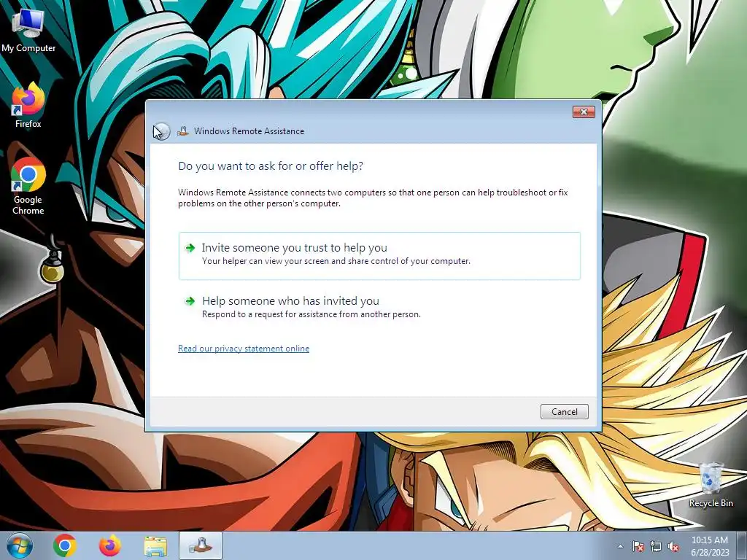The width and height of the screenshot is (747, 560).
Task: Choose Invite someone you trust to help you
Action: point(379,256)
